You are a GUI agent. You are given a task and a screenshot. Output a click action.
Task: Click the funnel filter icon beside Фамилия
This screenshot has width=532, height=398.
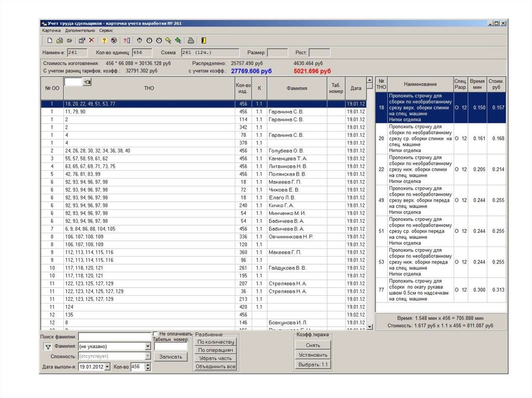(47, 347)
